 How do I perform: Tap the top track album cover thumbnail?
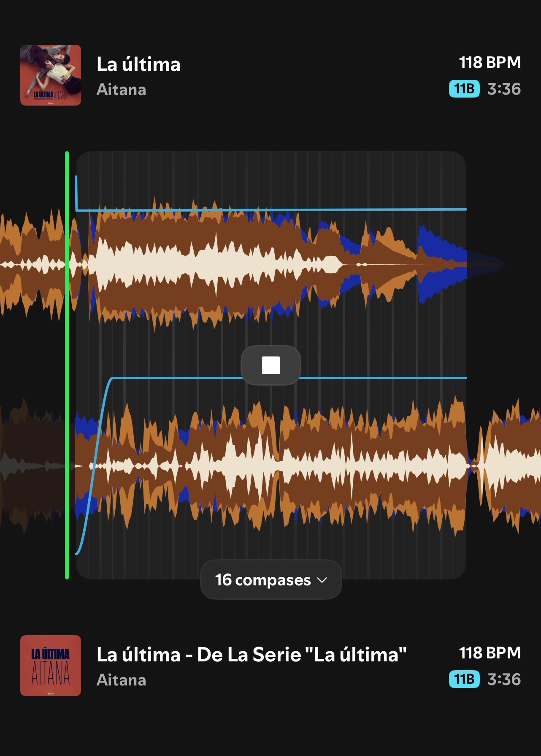coord(51,75)
